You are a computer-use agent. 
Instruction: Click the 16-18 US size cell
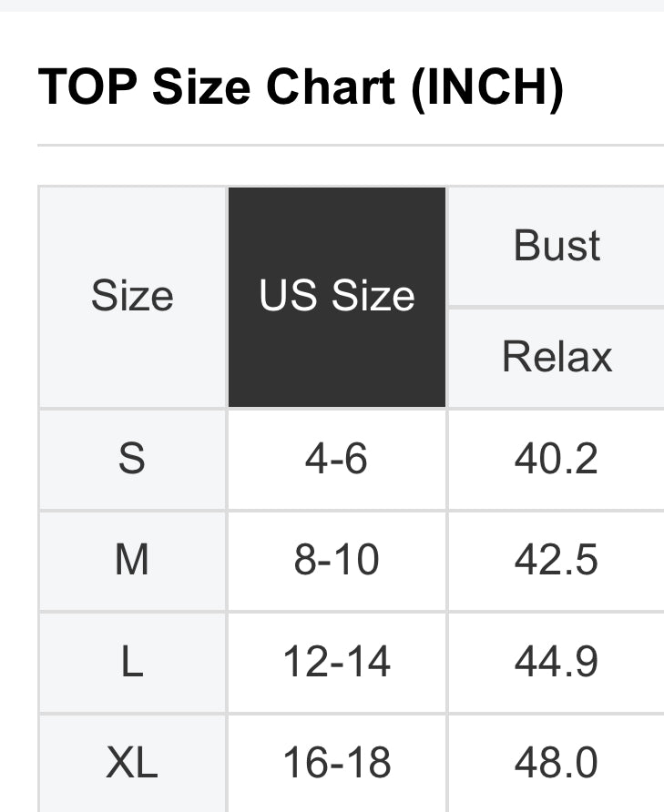336,763
